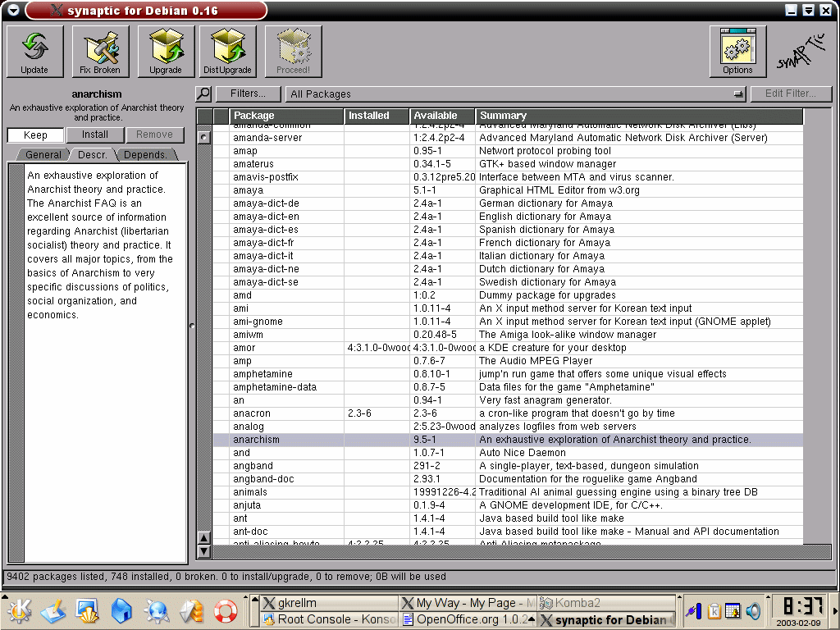This screenshot has height=630, width=840.
Task: Click the Remove button
Action: (155, 135)
